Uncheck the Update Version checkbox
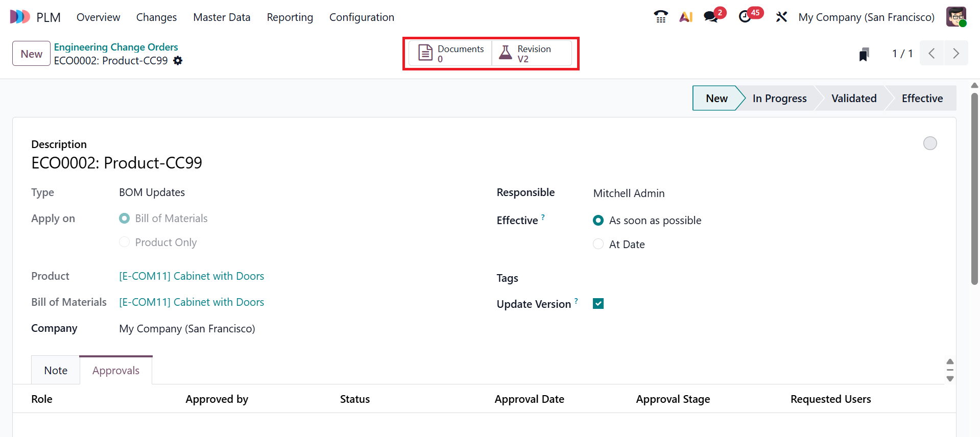The height and width of the screenshot is (437, 980). (x=598, y=304)
